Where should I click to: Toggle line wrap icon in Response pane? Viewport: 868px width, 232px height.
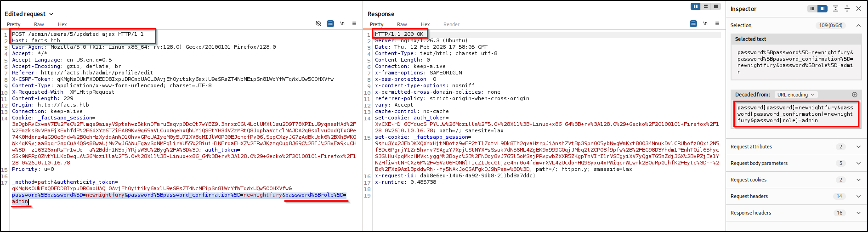(x=693, y=23)
